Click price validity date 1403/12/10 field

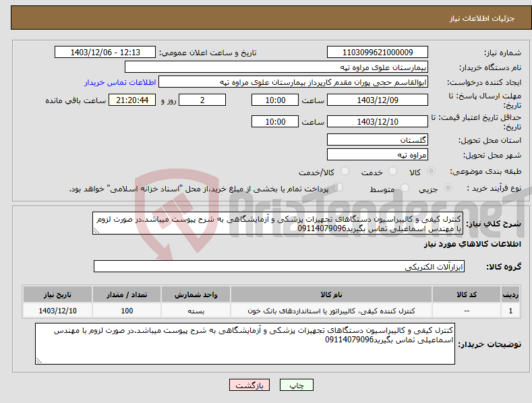(x=378, y=121)
